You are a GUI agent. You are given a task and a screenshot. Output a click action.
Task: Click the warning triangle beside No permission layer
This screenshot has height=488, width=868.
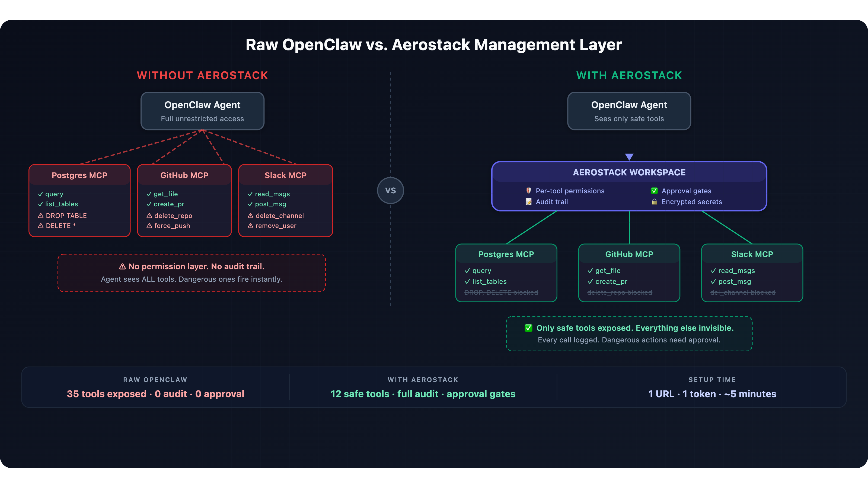[x=122, y=267]
